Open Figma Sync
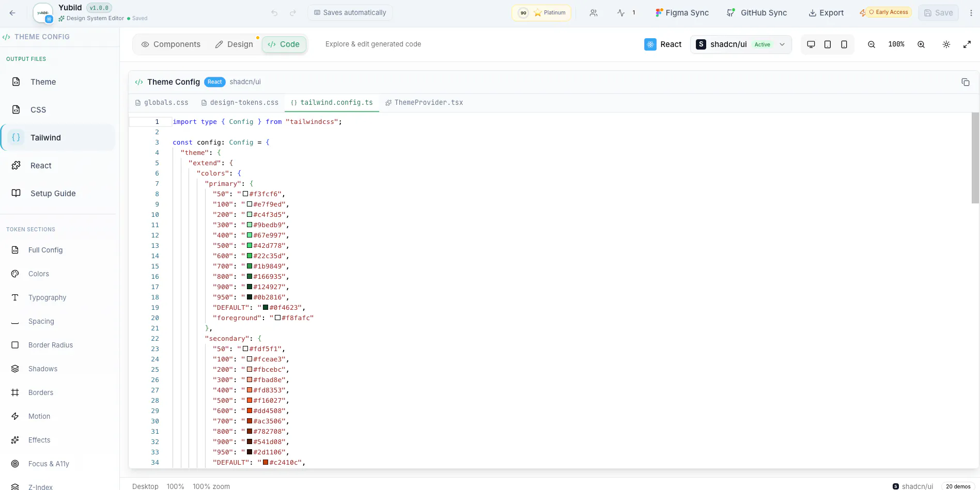The image size is (980, 490). (x=682, y=13)
